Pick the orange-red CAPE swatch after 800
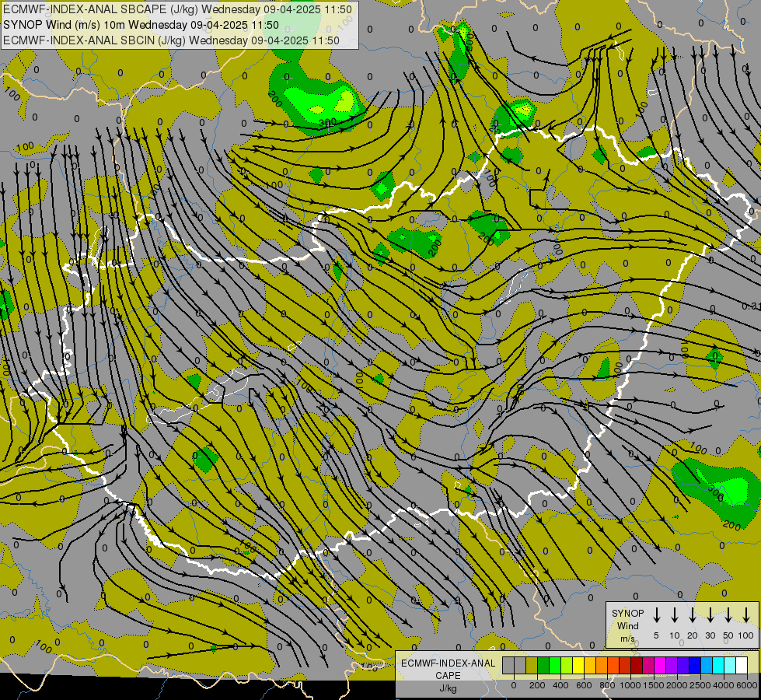Screen dimensions: 761x700 (x=613, y=665)
